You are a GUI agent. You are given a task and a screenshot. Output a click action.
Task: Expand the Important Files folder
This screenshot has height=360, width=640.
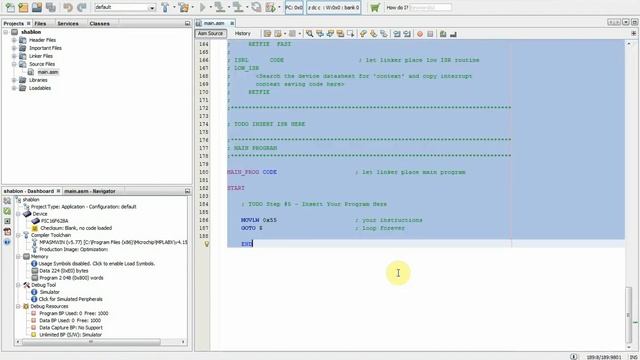(x=14, y=48)
